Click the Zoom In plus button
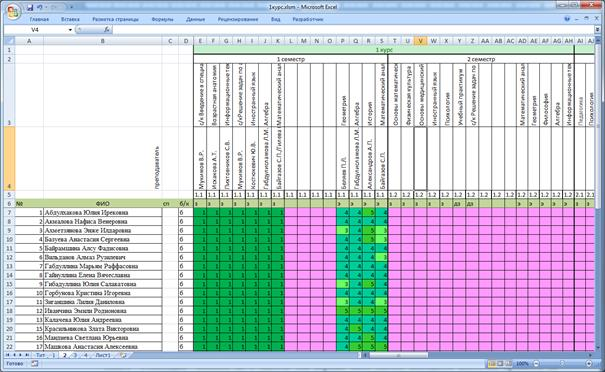The image size is (605, 372). (589, 364)
